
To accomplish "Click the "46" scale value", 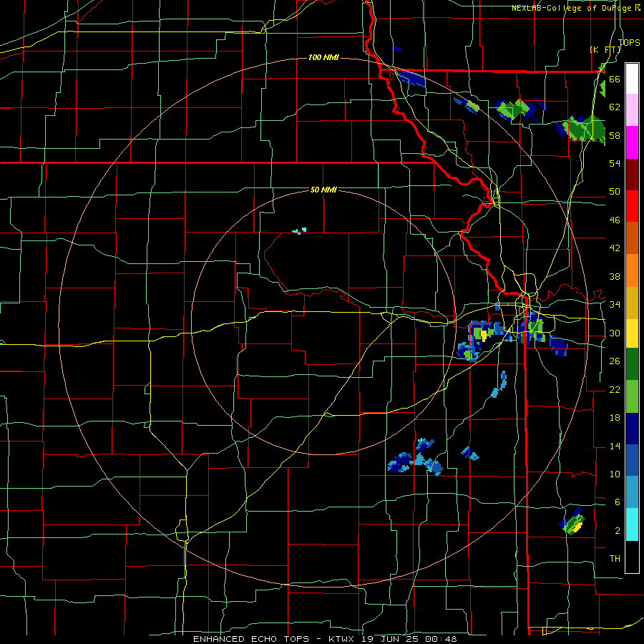I will (x=615, y=220).
